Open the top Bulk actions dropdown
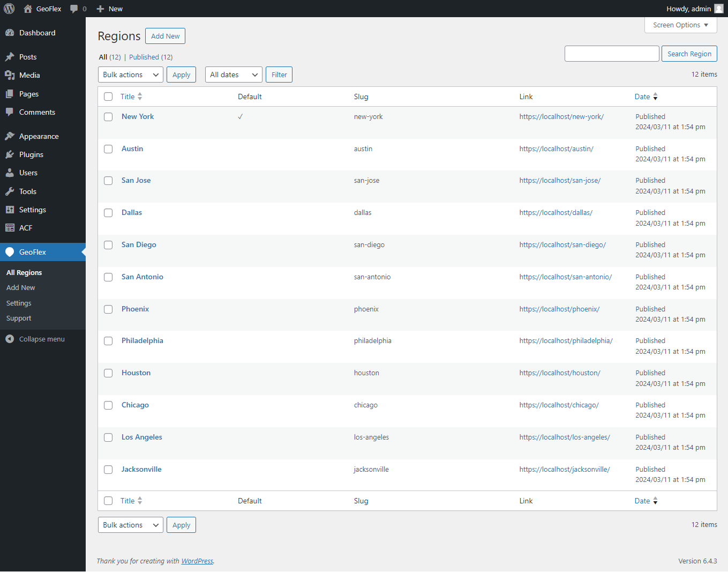 pos(131,75)
